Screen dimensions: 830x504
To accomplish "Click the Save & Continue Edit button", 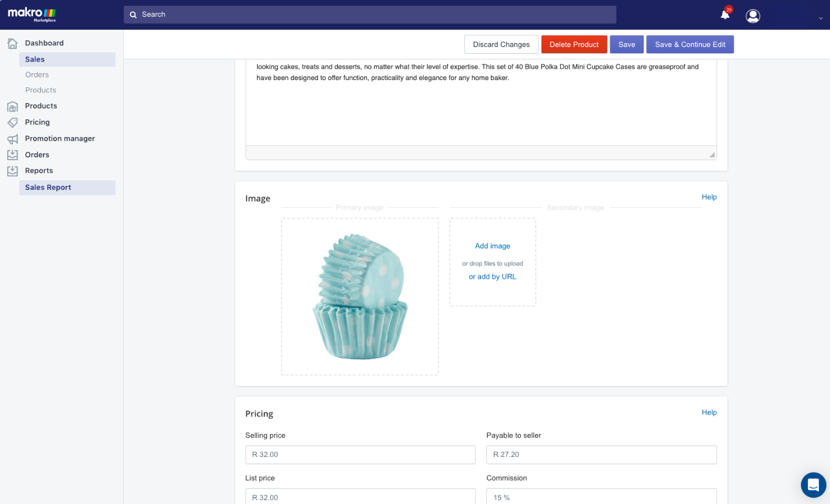I will 690,44.
